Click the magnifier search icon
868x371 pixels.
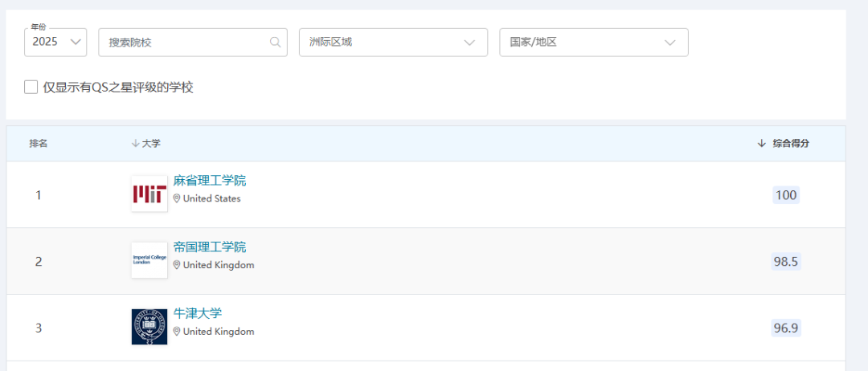(x=275, y=42)
